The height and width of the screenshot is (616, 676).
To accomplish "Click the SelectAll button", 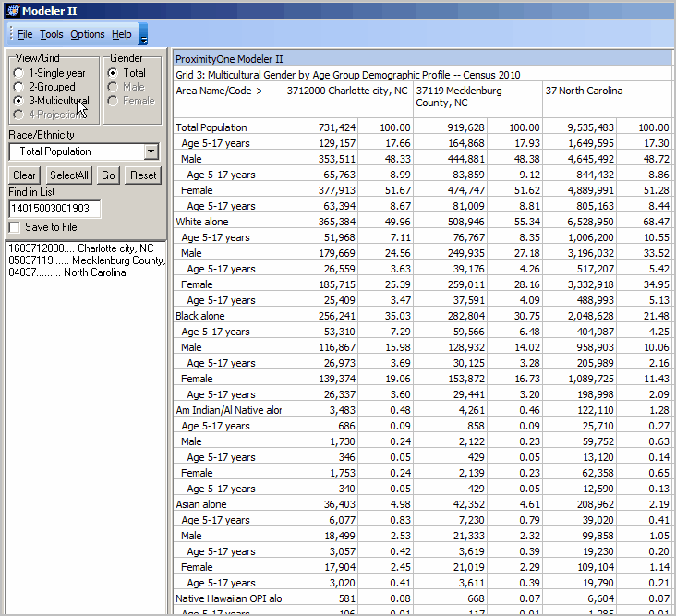I will (x=69, y=175).
